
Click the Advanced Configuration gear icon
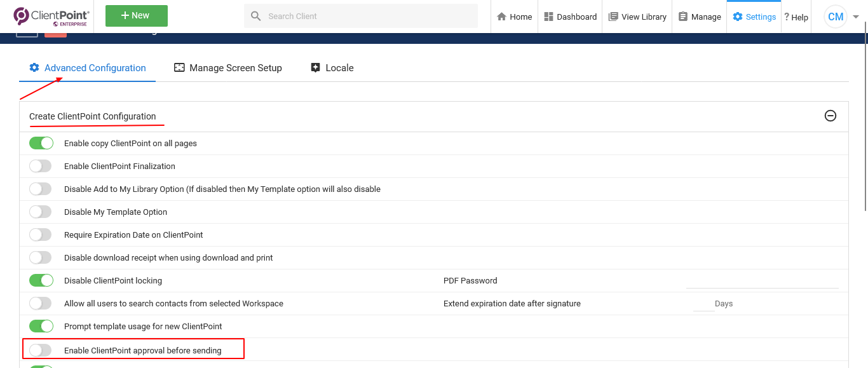pyautogui.click(x=34, y=67)
